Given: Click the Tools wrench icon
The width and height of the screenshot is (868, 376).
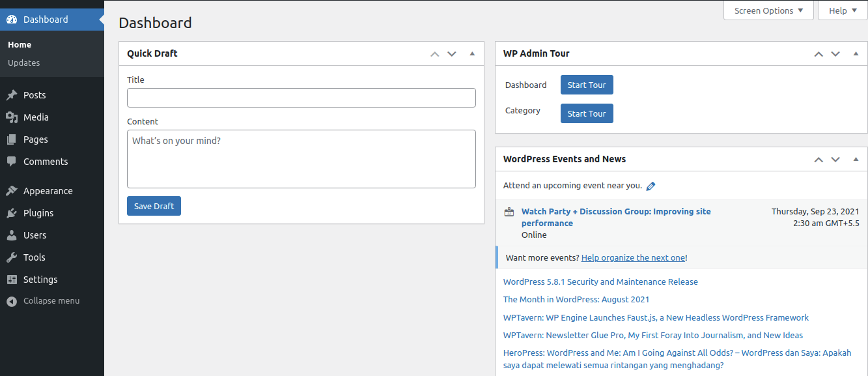Looking at the screenshot, I should pos(12,257).
